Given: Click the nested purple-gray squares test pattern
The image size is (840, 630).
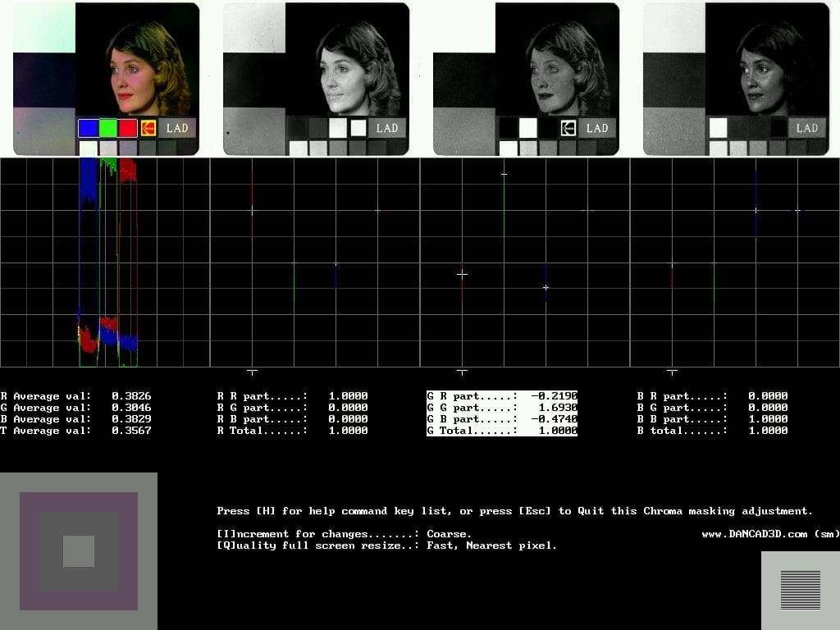Looking at the screenshot, I should [x=79, y=550].
